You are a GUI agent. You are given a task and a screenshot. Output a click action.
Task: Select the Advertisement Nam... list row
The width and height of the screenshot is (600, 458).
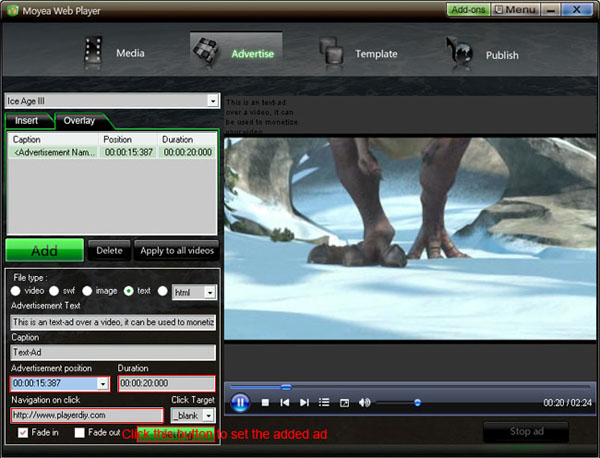click(x=112, y=152)
